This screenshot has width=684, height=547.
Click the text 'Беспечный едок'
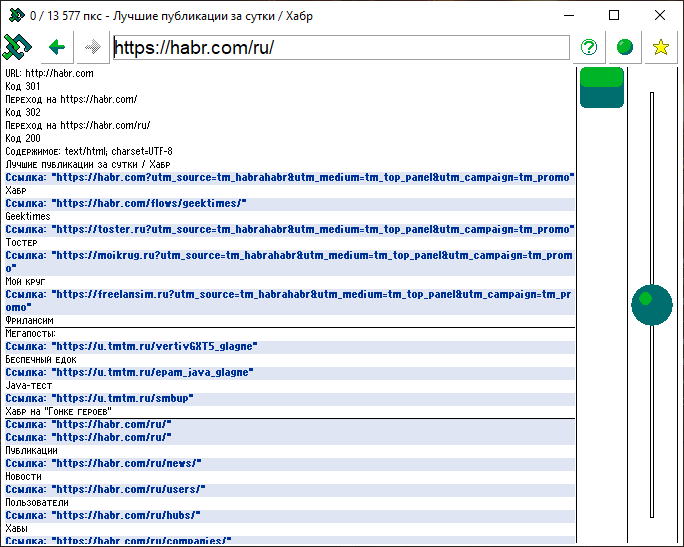[x=41, y=360]
